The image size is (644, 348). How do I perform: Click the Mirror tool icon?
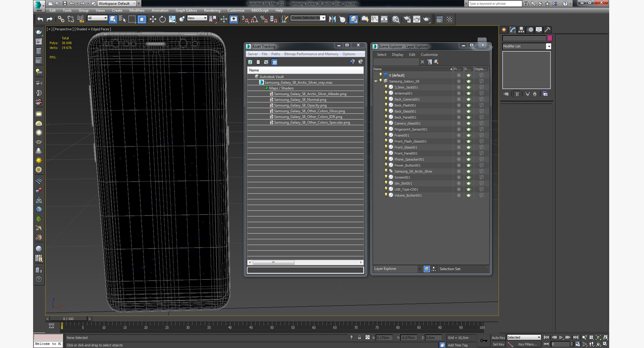[332, 19]
